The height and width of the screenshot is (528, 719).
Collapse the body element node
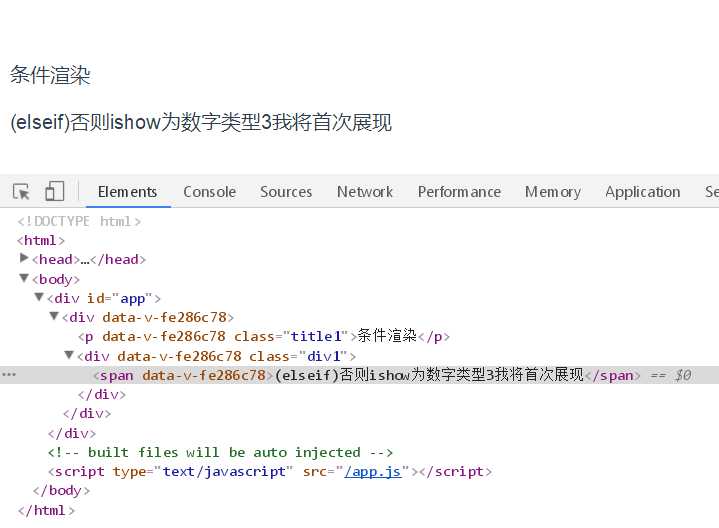pyautogui.click(x=24, y=278)
